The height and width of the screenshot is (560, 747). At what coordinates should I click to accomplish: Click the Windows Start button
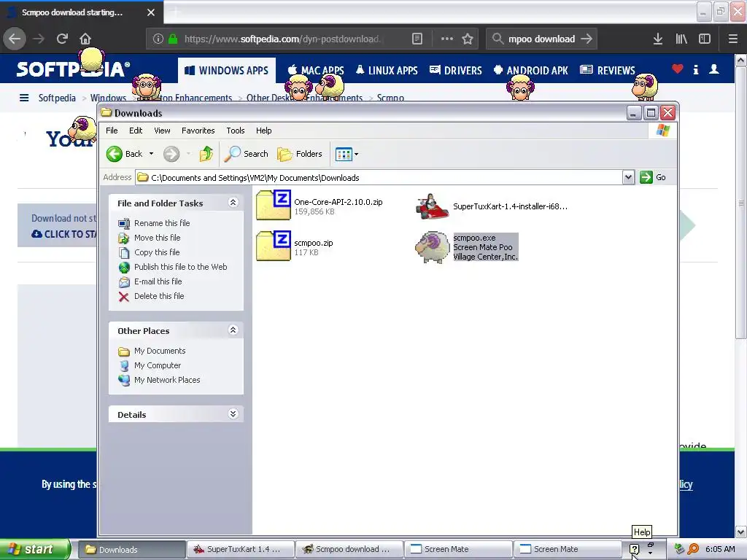[x=34, y=550]
